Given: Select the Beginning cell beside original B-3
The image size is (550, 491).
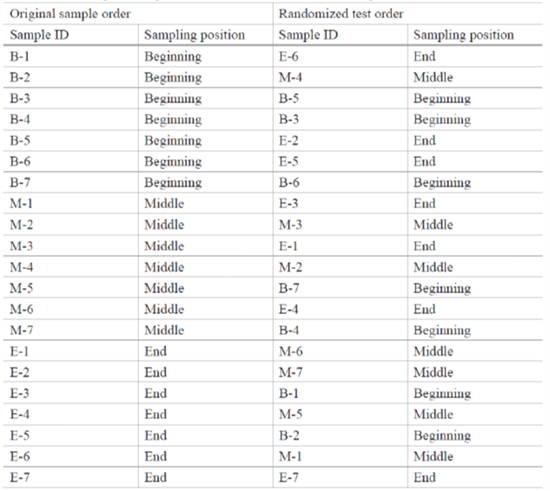Looking at the screenshot, I should click(x=206, y=98).
